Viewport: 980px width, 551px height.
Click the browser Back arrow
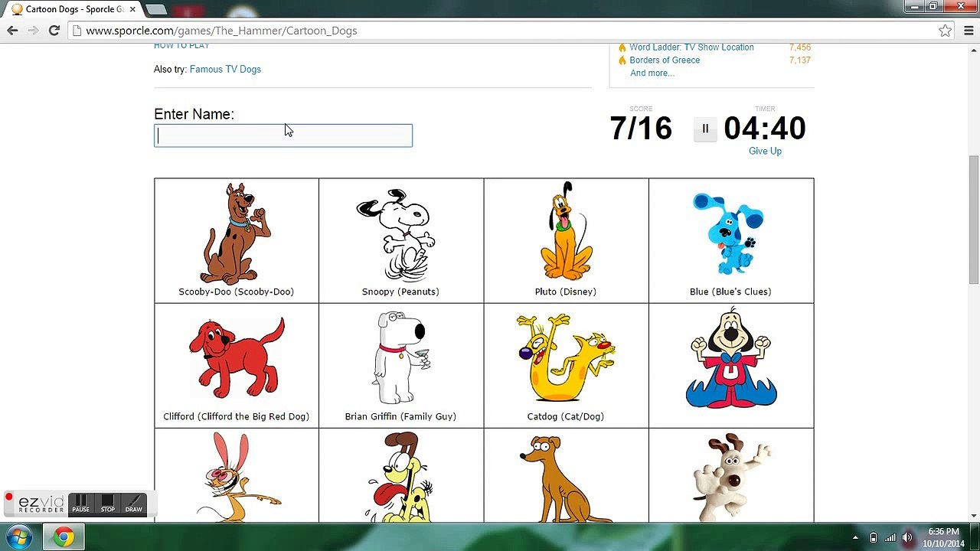click(12, 31)
